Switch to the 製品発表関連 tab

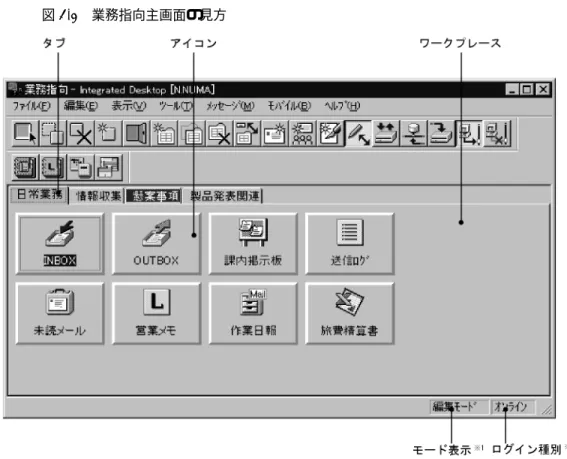click(224, 196)
